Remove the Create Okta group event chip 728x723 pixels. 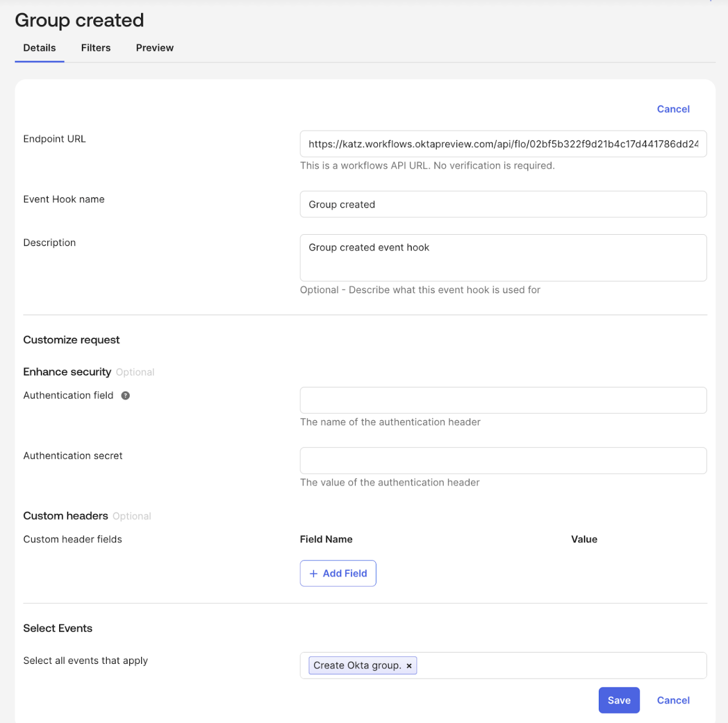point(409,665)
